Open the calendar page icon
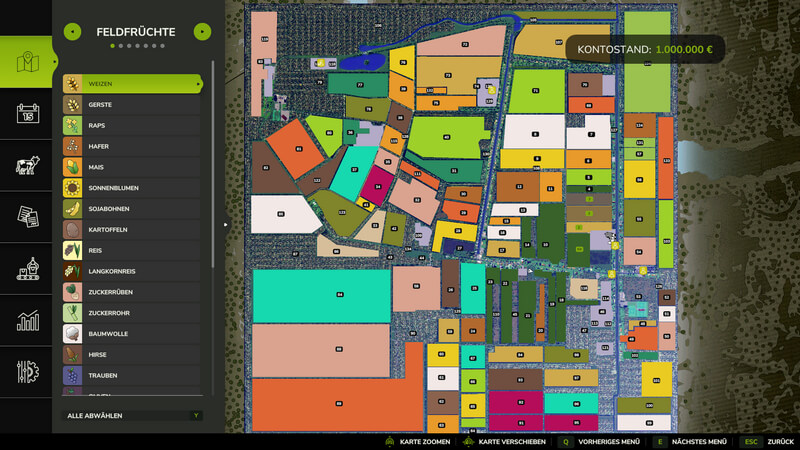 pos(26,113)
